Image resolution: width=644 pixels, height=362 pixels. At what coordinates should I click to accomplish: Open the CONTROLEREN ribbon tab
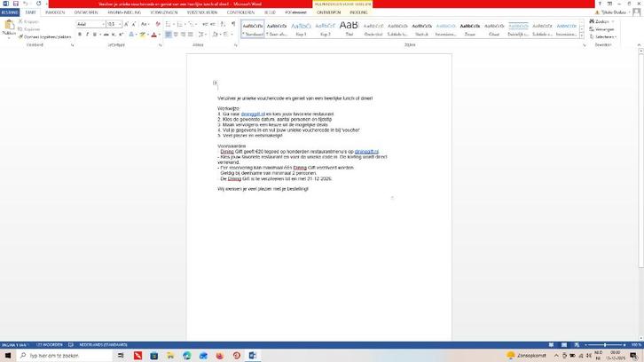pos(240,12)
